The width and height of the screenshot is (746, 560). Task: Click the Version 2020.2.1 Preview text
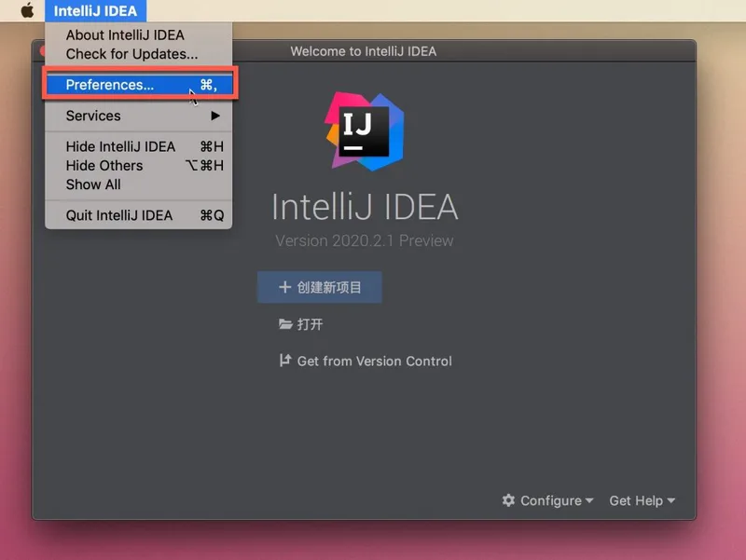click(365, 240)
